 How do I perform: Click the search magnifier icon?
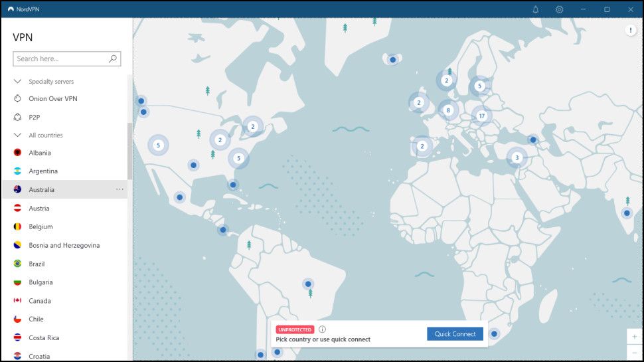click(x=113, y=58)
